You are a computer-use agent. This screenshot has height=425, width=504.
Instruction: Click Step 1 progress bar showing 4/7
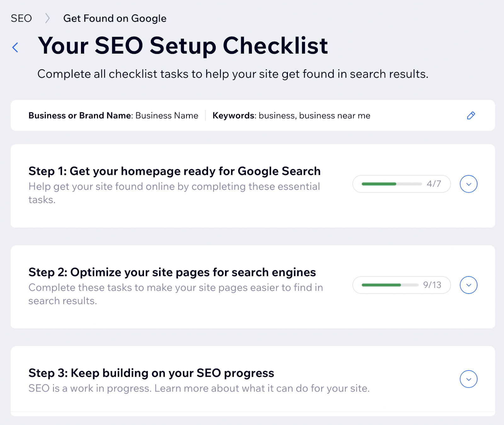point(402,184)
